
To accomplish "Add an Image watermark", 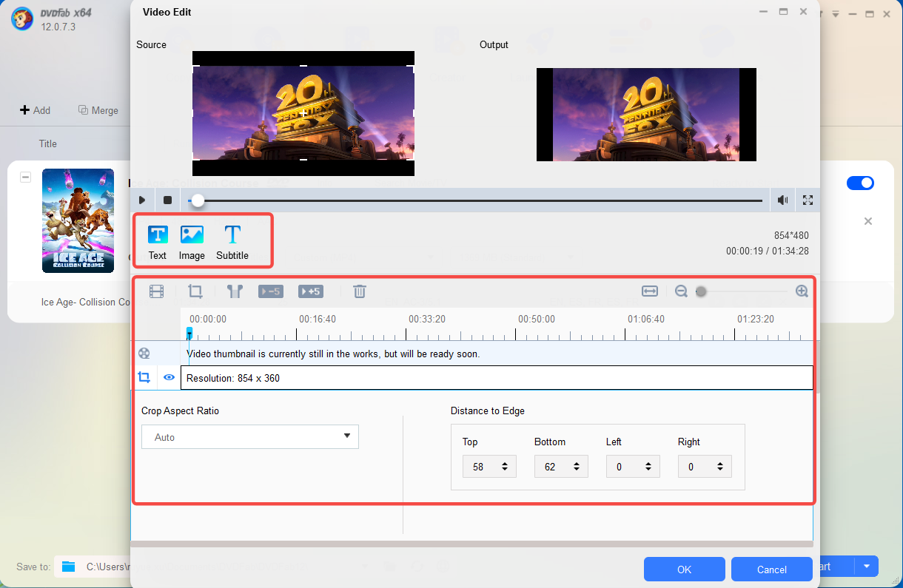I will (x=192, y=243).
